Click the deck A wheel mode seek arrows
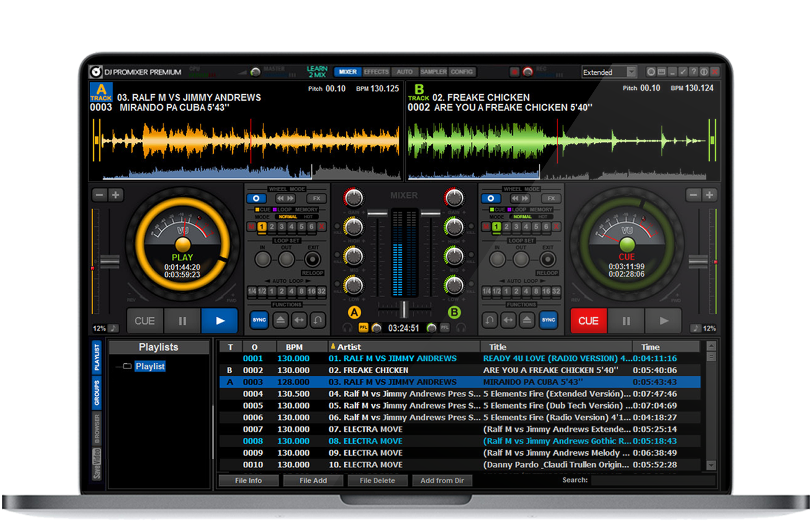This screenshot has width=812, height=524. [x=285, y=198]
